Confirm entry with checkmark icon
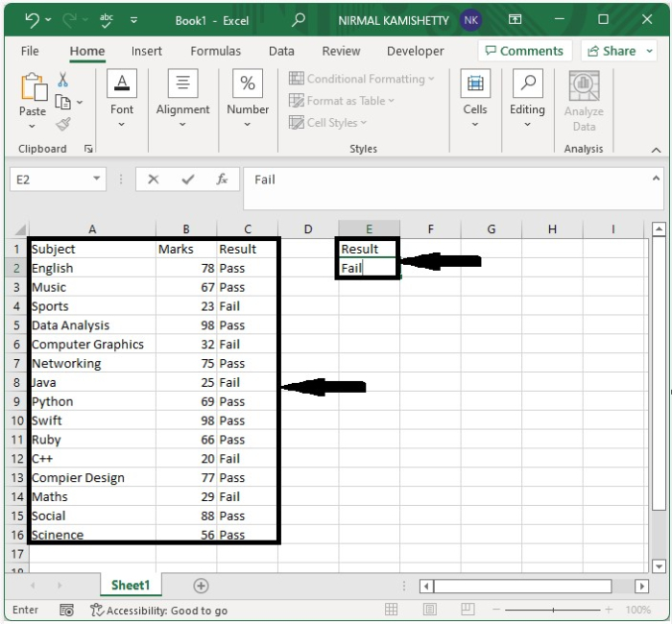 (188, 180)
